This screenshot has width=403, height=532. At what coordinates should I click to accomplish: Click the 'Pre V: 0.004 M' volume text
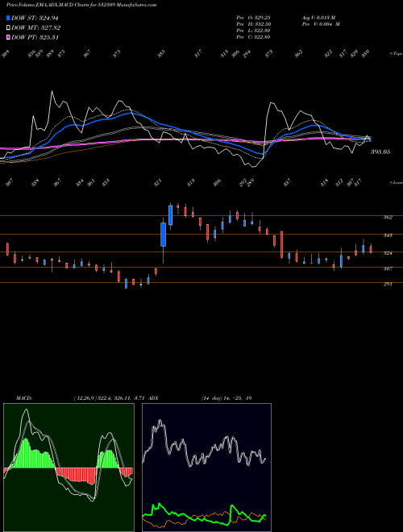click(x=322, y=24)
